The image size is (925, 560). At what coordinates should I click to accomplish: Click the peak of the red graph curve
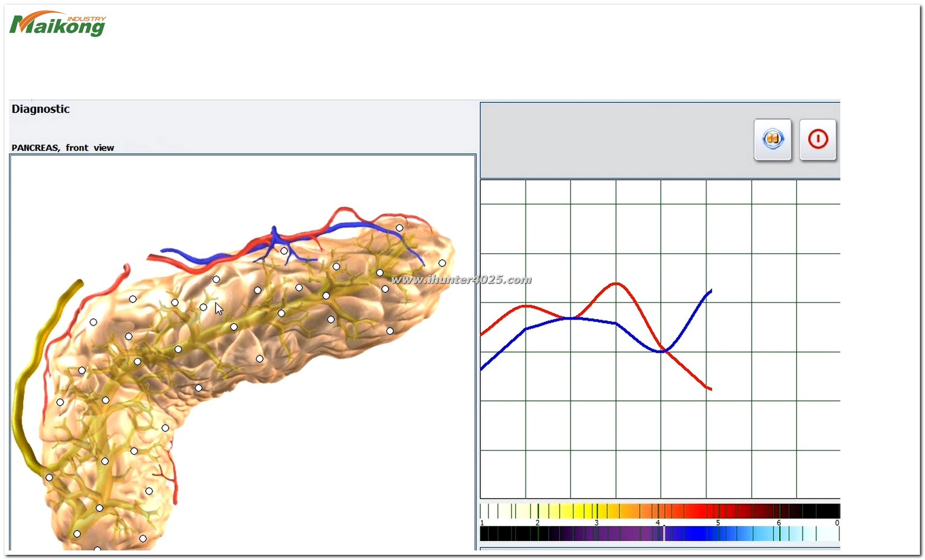[x=616, y=283]
